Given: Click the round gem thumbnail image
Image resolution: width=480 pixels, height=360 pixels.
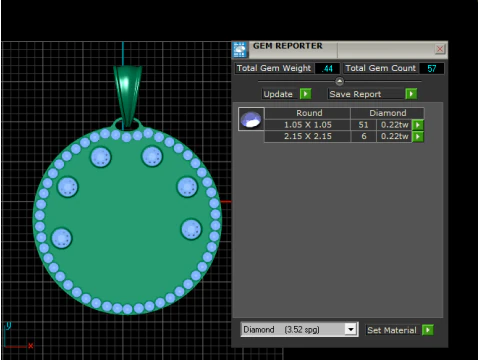Looking at the screenshot, I should (x=251, y=119).
